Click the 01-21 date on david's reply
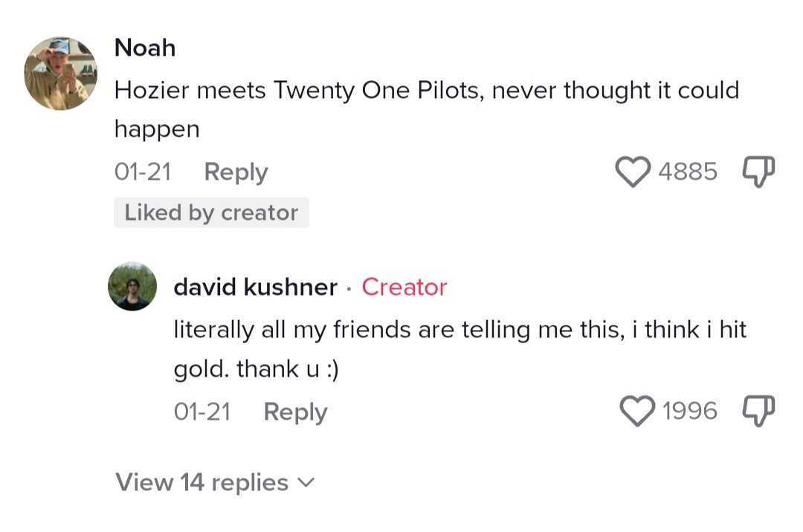 coord(202,412)
